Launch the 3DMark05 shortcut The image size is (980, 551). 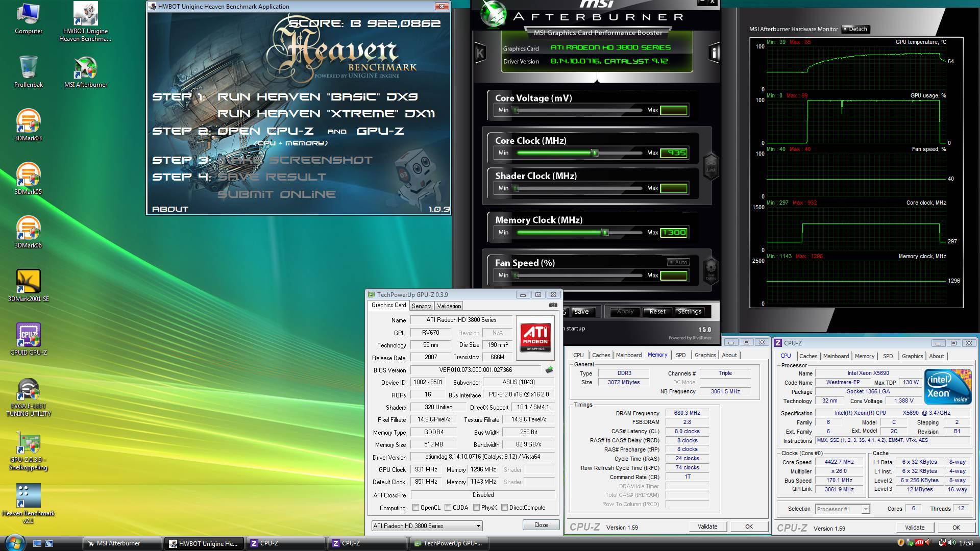[x=29, y=179]
